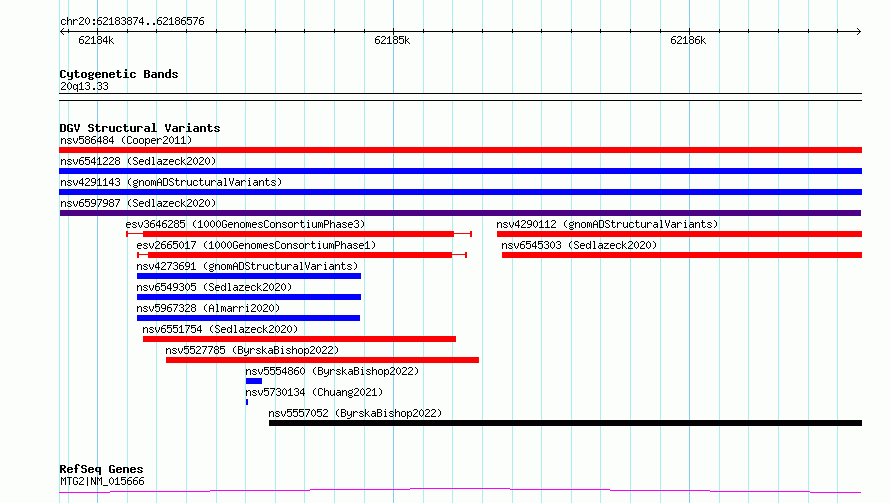Click the blue nsv6549305 variant bar
The width and height of the screenshot is (890, 503).
tap(249, 297)
